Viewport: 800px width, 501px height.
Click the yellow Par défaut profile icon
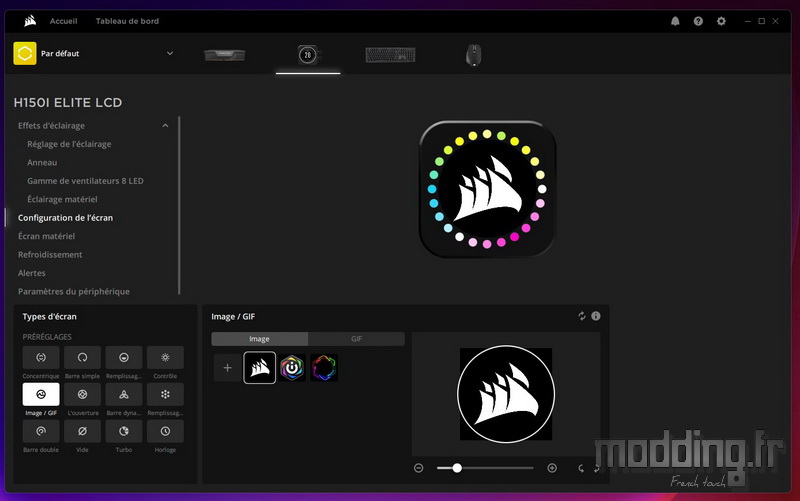coord(25,53)
